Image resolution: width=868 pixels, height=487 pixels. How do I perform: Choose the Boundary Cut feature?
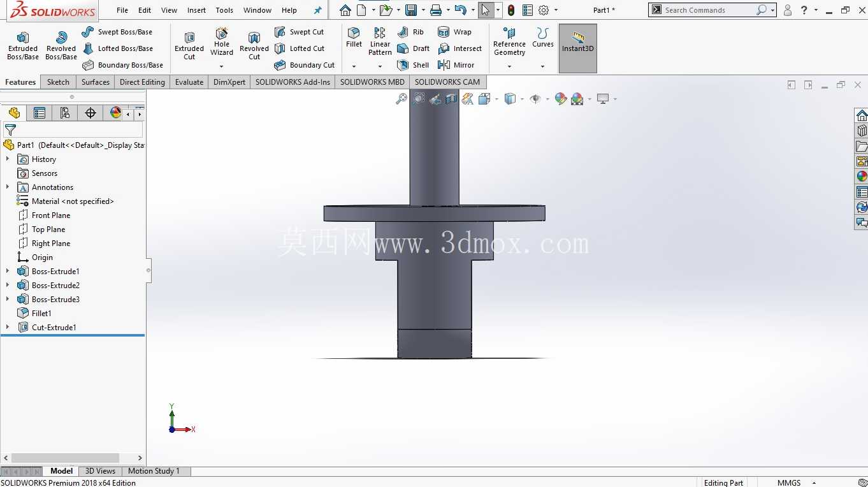click(305, 65)
